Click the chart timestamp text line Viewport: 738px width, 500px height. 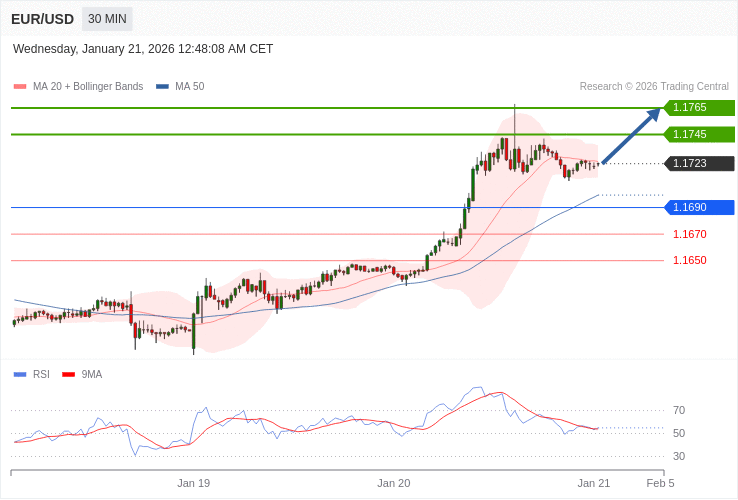tap(143, 49)
